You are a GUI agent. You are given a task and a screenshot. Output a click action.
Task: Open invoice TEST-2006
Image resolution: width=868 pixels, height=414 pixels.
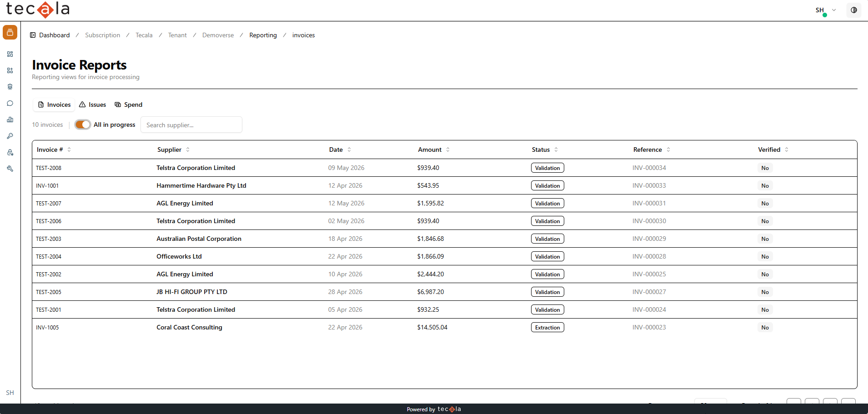pyautogui.click(x=49, y=221)
